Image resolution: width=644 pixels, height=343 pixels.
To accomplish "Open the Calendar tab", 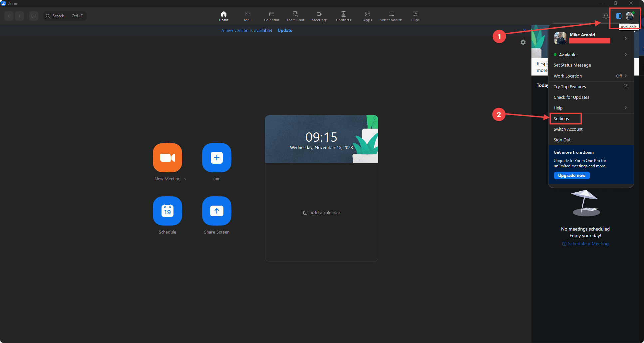I will pyautogui.click(x=272, y=16).
